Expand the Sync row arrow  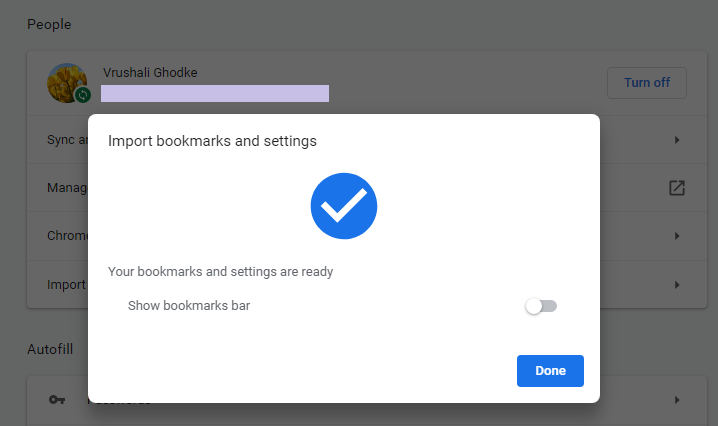tap(677, 140)
